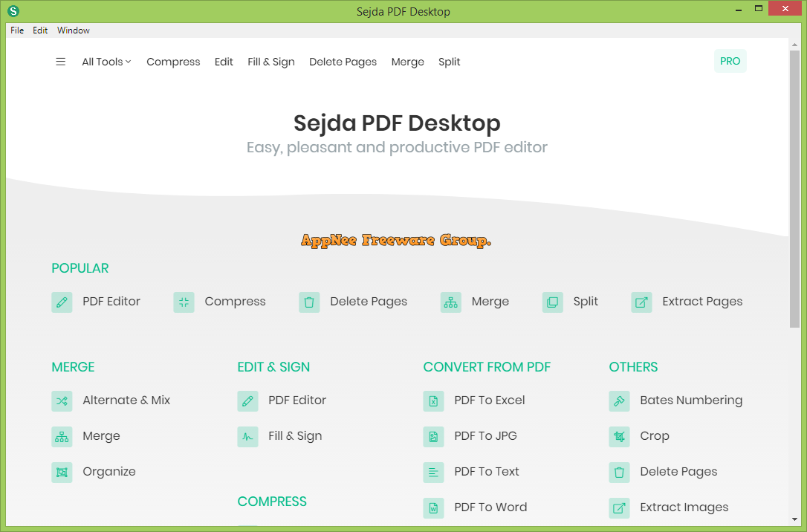Open the Fill & Sign page from the navigation bar
Screen dimensions: 807x532
click(x=271, y=62)
